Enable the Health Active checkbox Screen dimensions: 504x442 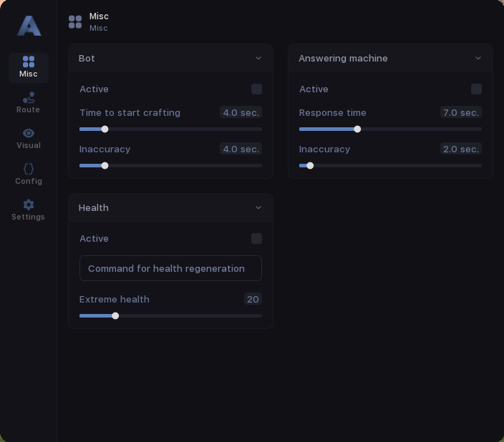[x=256, y=239]
